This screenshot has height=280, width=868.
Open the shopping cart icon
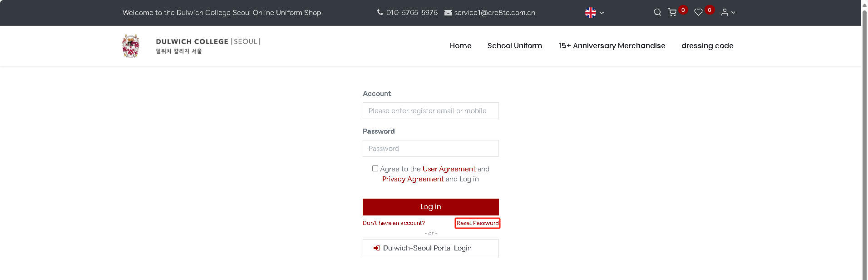(672, 12)
